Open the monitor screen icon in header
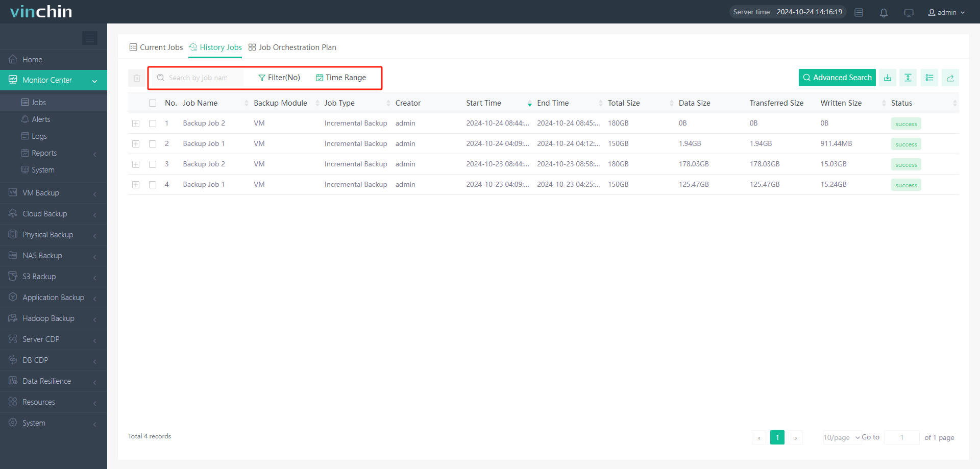The image size is (980, 469). (x=909, y=13)
